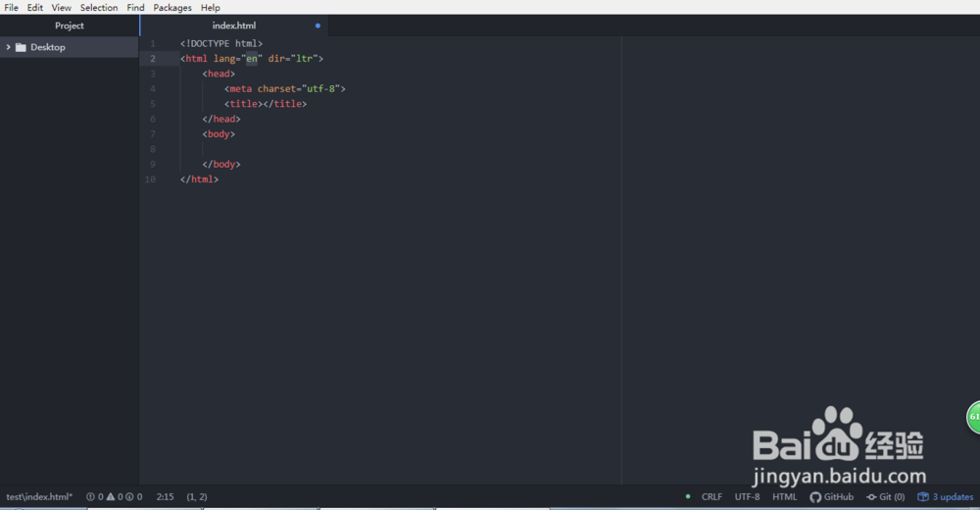
Task: Click the closing </body> tag
Action: pyautogui.click(x=221, y=164)
